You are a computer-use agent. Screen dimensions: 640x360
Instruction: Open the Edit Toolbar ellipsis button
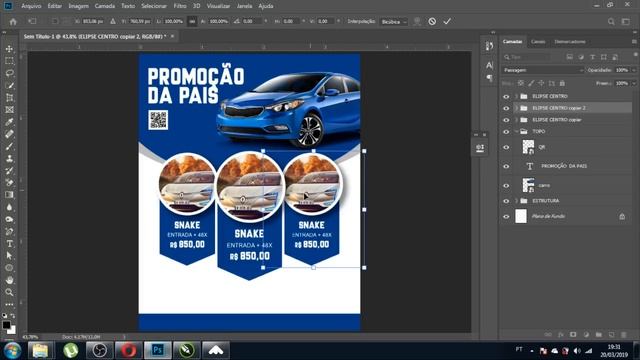point(9,304)
